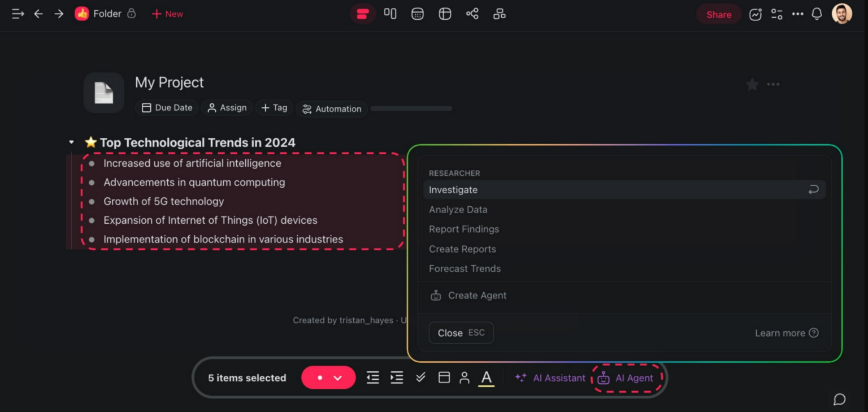Click the indent icon in toolbar
The width and height of the screenshot is (868, 412).
point(397,378)
